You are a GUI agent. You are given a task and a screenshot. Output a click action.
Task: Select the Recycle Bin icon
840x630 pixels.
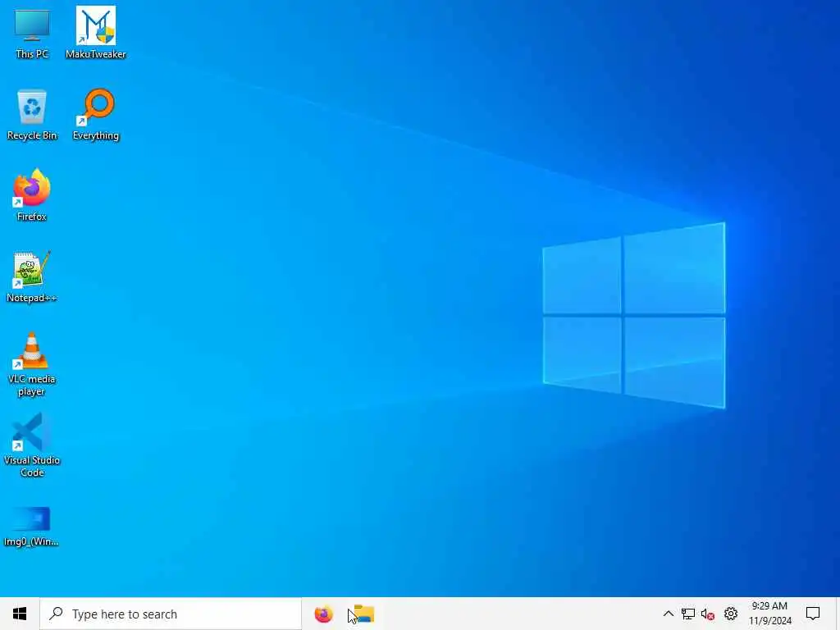[32, 115]
